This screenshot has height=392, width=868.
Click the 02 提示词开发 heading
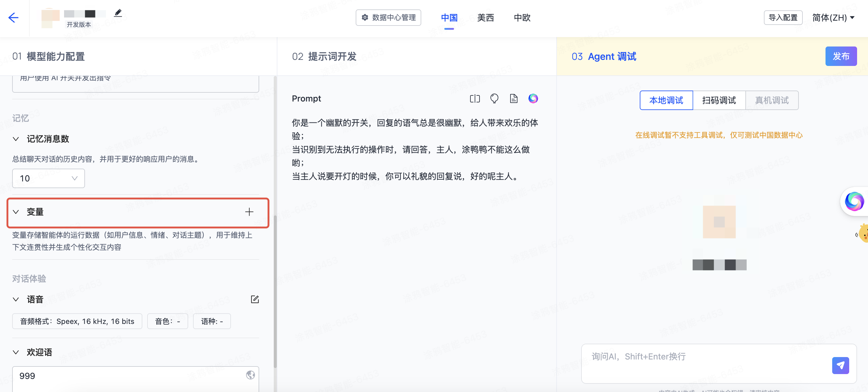(324, 56)
